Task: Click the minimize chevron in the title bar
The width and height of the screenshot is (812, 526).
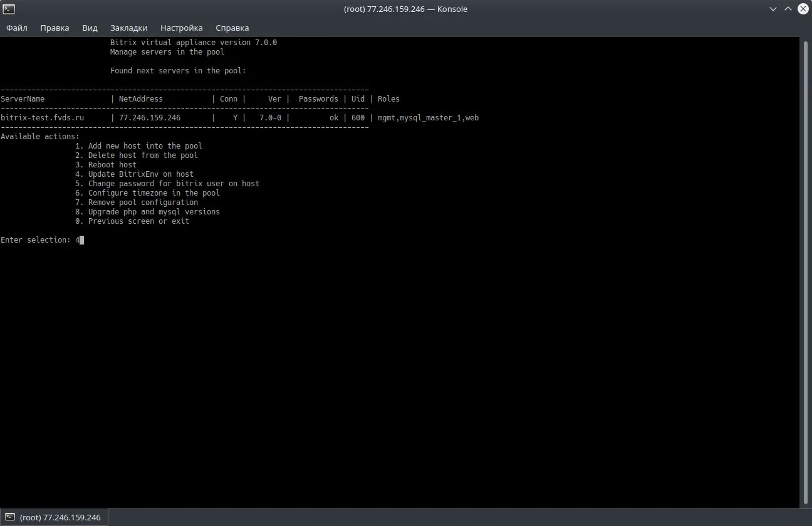Action: [x=773, y=9]
